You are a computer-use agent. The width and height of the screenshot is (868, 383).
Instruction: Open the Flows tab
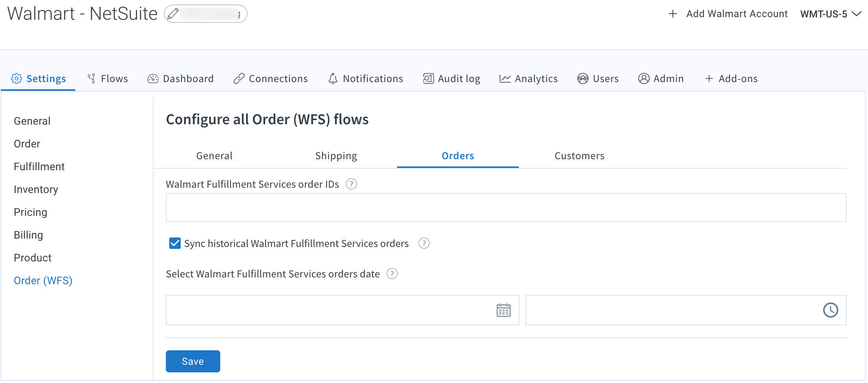[107, 78]
